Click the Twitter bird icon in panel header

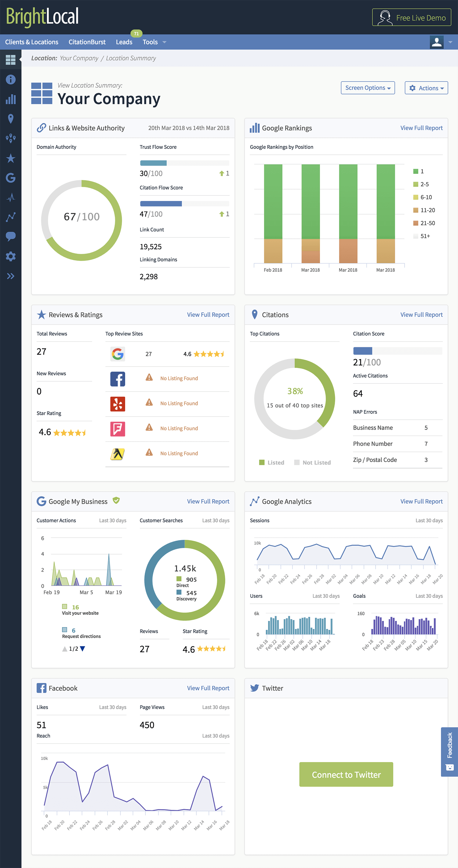254,688
